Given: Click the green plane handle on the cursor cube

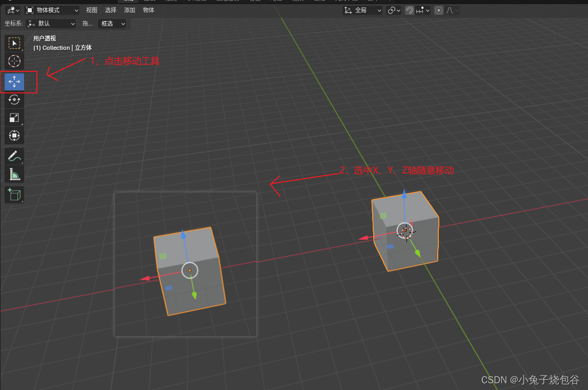Looking at the screenshot, I should (383, 216).
